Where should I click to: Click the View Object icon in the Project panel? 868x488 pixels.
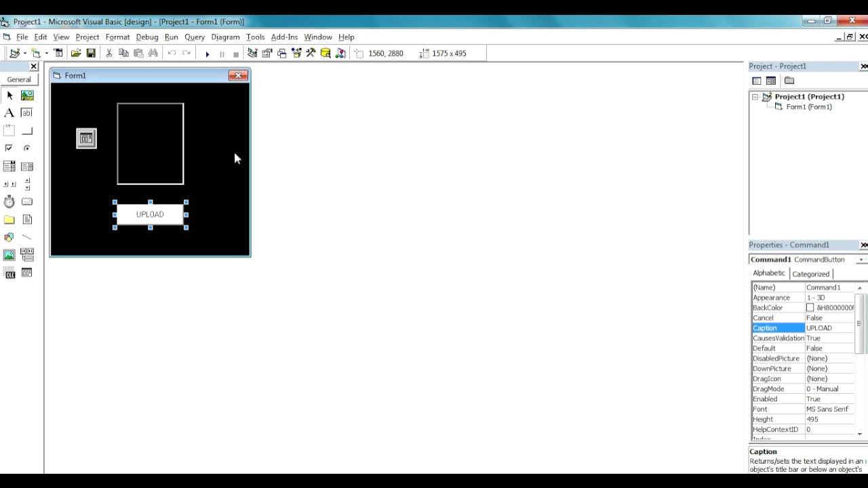click(771, 81)
